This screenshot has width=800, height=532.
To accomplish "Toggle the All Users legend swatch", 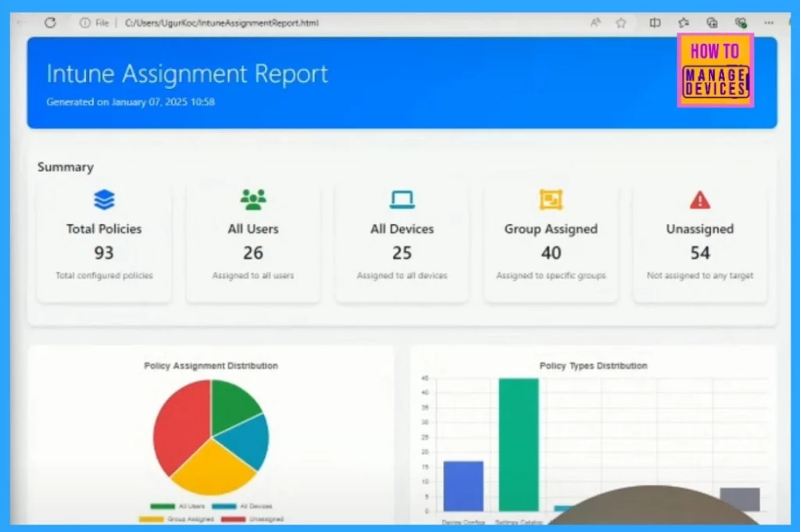I will click(x=162, y=506).
